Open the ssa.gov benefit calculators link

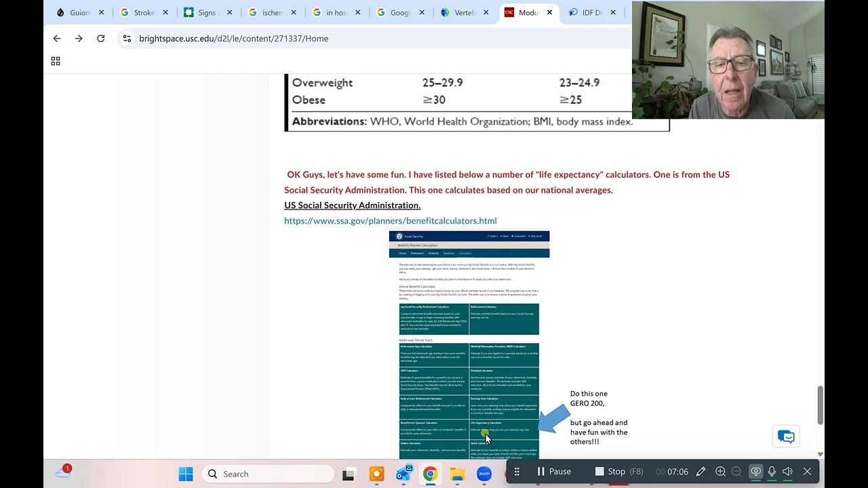391,221
